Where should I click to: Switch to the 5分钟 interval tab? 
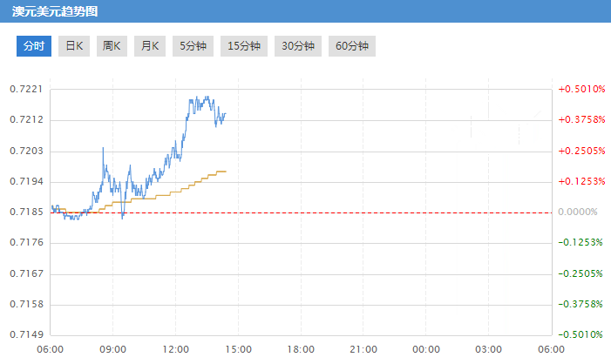coord(193,46)
